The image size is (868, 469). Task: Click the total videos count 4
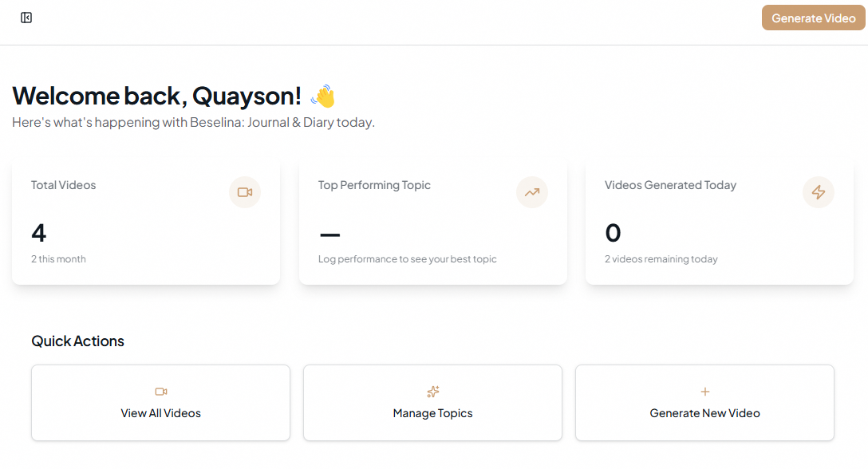click(39, 233)
